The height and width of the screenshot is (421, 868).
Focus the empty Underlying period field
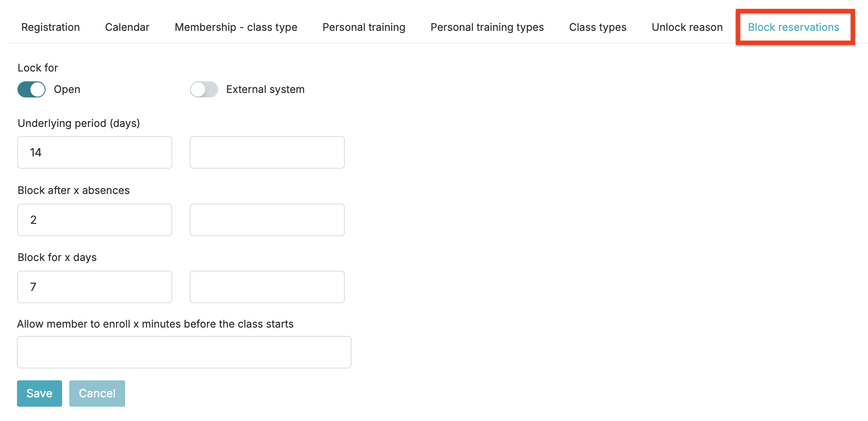pyautogui.click(x=267, y=152)
